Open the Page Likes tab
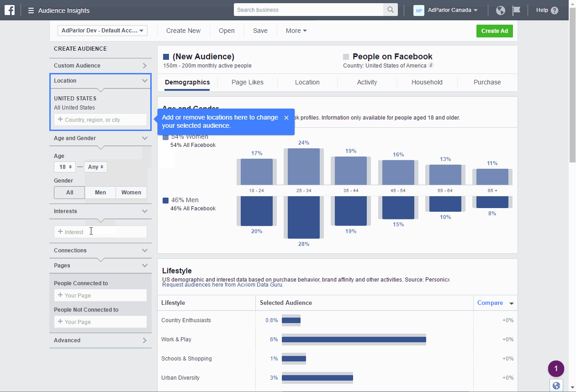The width and height of the screenshot is (576, 392). click(247, 82)
